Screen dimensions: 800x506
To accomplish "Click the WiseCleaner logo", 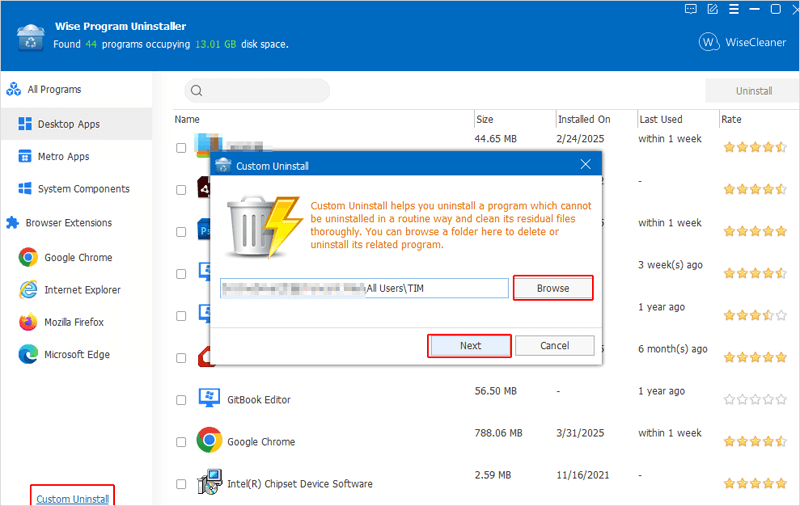I will coord(742,42).
